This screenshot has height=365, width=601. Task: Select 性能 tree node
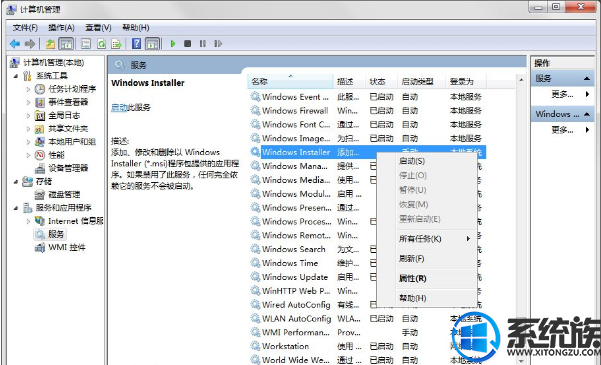tap(56, 155)
